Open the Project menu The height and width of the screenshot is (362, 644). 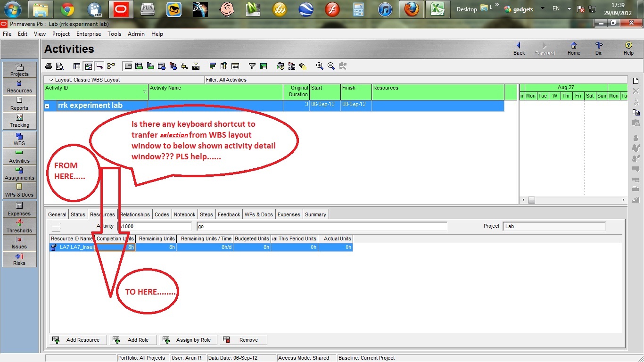(x=61, y=34)
